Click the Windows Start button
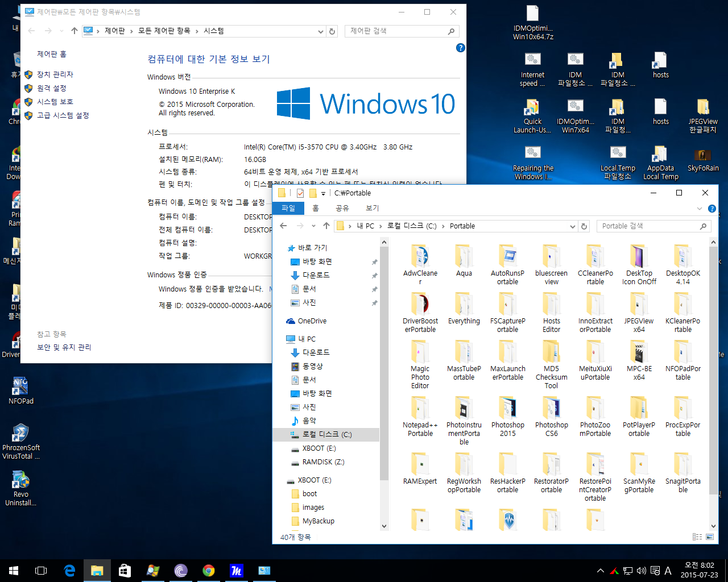The image size is (728, 582). pos(14,571)
